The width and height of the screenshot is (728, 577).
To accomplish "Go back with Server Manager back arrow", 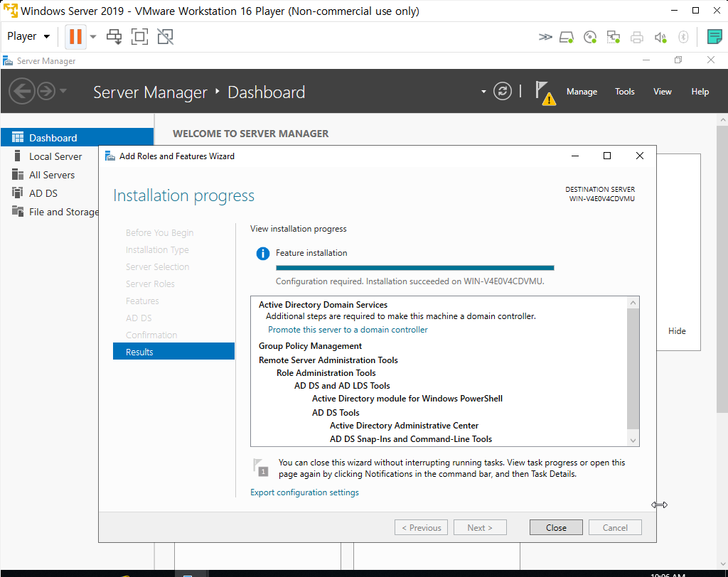I will (x=22, y=91).
